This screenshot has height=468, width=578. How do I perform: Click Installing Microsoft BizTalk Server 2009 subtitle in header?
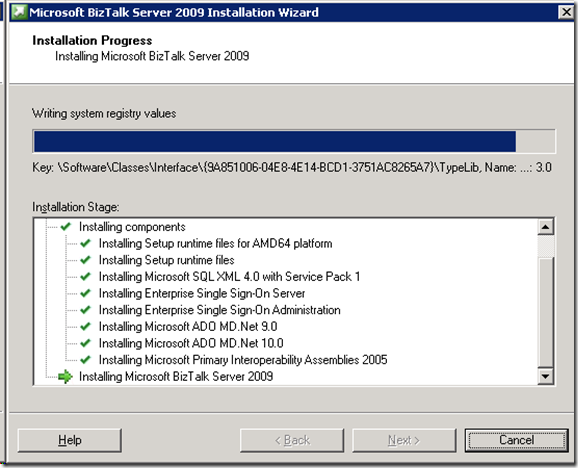(152, 56)
